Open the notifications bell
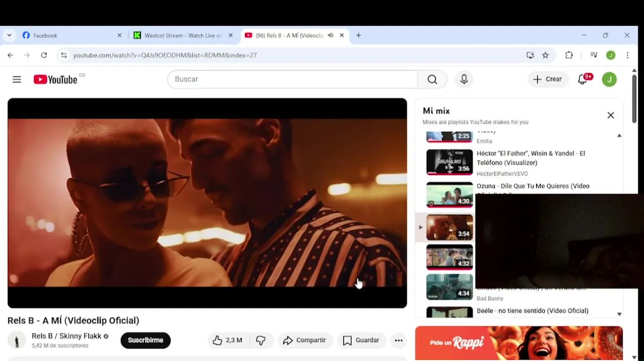 point(582,79)
